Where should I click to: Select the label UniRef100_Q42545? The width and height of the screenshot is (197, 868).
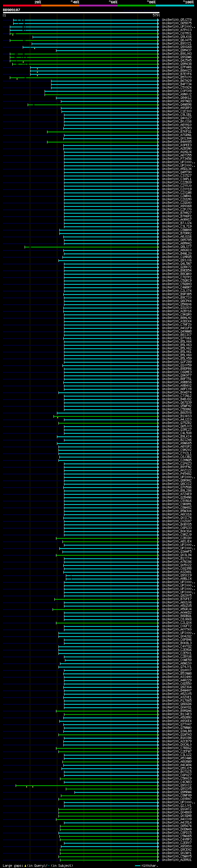(x=177, y=60)
